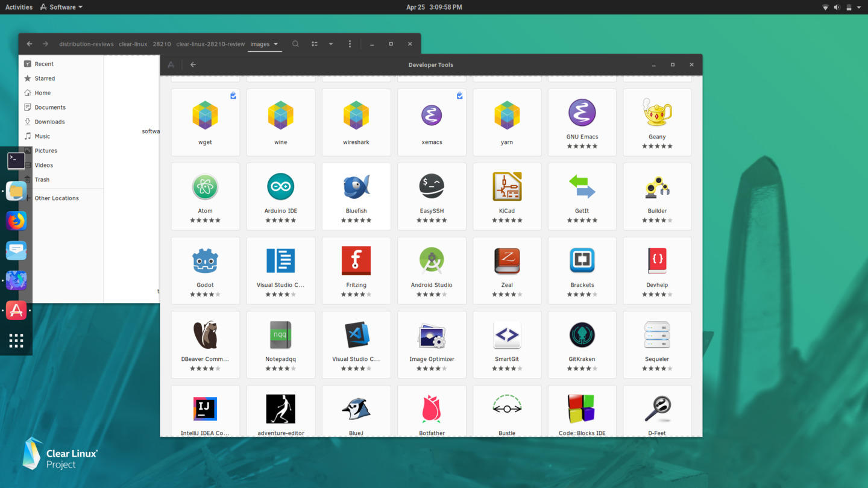Open the DBeaver Community app tile
The image size is (868, 488).
coord(205,345)
